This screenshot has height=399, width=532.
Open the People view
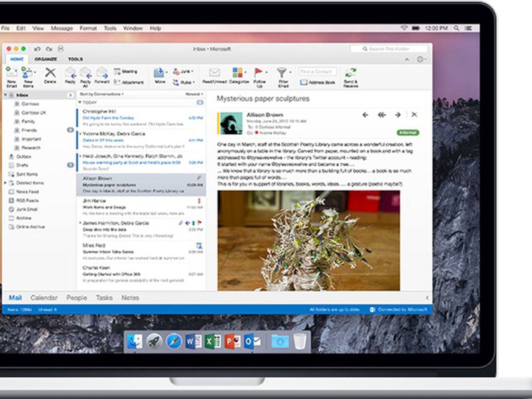tap(76, 298)
